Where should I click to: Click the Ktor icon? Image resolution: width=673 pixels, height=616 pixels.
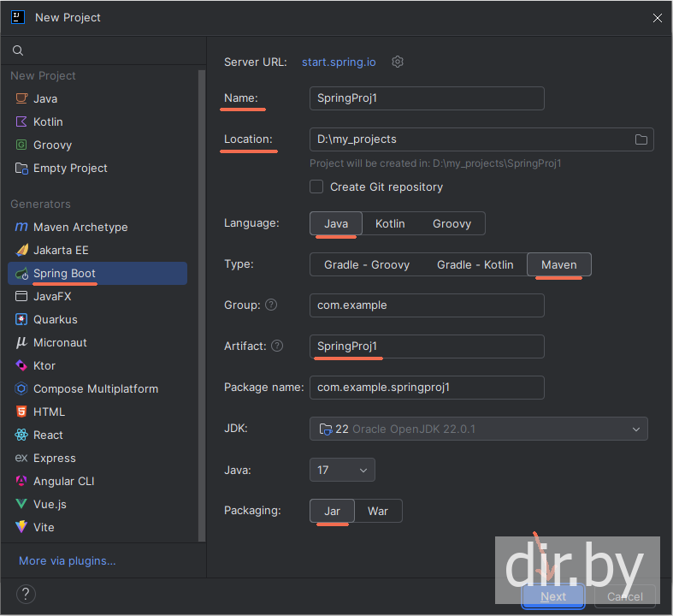[21, 365]
